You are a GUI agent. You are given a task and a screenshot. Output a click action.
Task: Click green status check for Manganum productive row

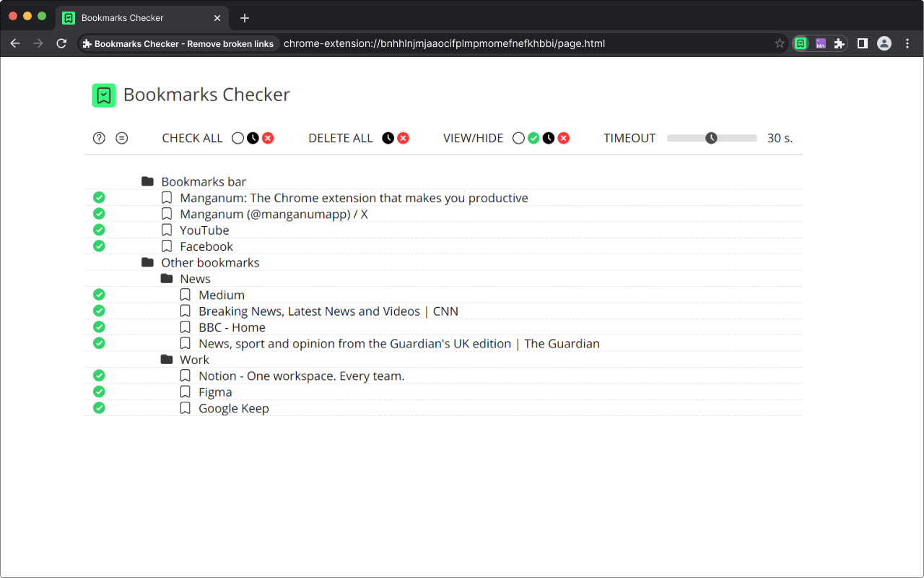pos(99,197)
